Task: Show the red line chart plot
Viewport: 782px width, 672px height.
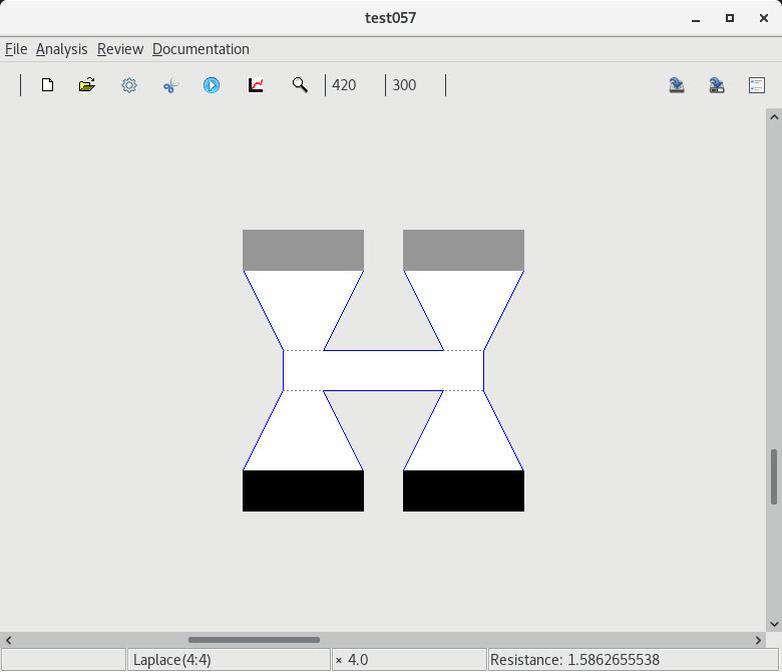Action: pos(256,85)
